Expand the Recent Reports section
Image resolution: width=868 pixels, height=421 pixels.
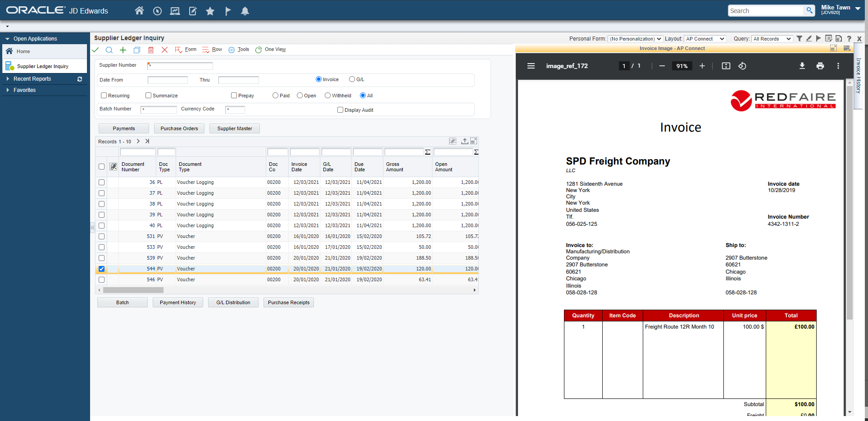(x=32, y=79)
